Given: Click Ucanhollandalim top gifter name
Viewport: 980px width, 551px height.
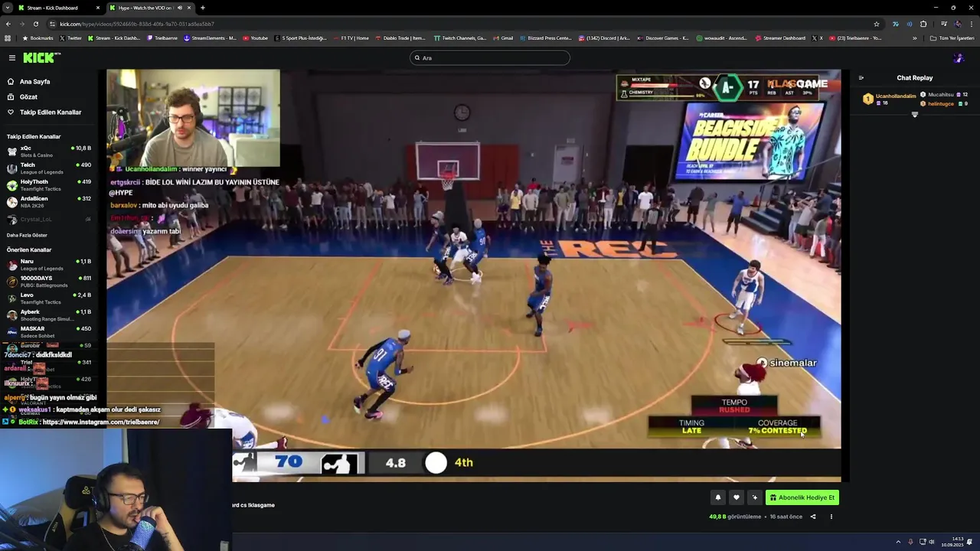Looking at the screenshot, I should 896,96.
